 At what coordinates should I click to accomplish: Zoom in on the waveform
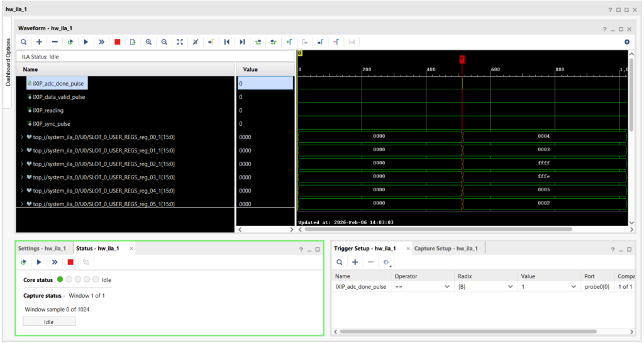149,42
